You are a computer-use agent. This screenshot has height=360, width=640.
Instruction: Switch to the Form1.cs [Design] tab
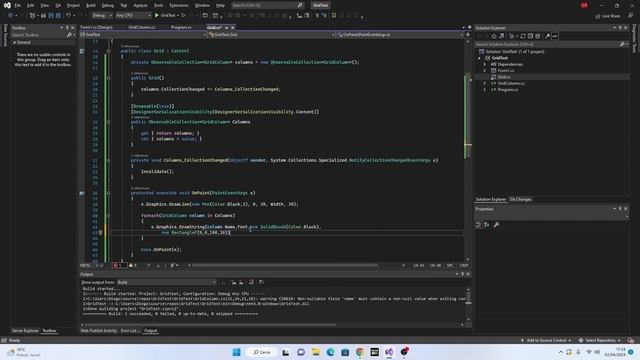tap(96, 27)
